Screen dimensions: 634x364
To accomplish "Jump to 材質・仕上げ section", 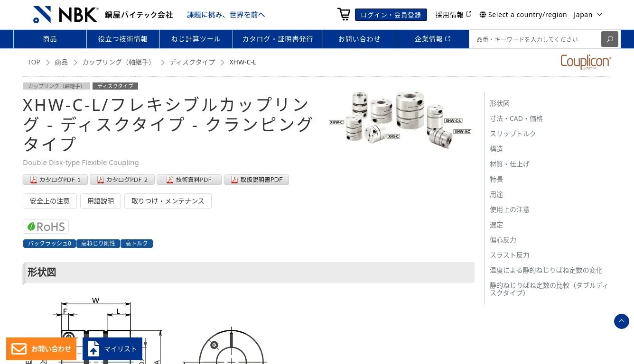I will [x=510, y=164].
